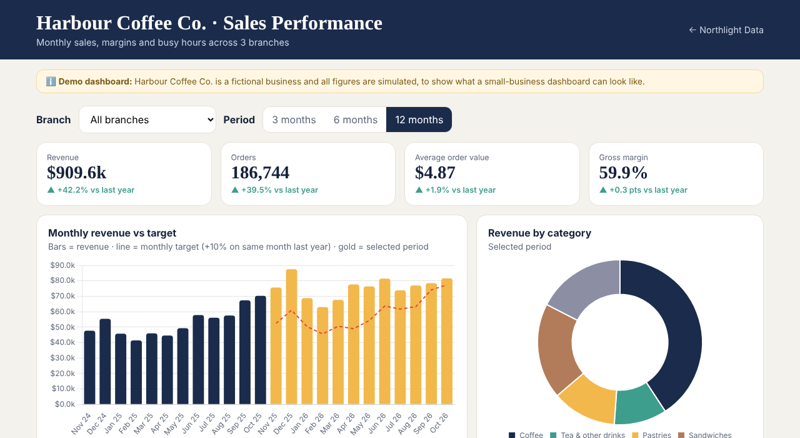Click the Orders up-arrow trend icon
Viewport: 800px width, 438px height.
coord(235,190)
